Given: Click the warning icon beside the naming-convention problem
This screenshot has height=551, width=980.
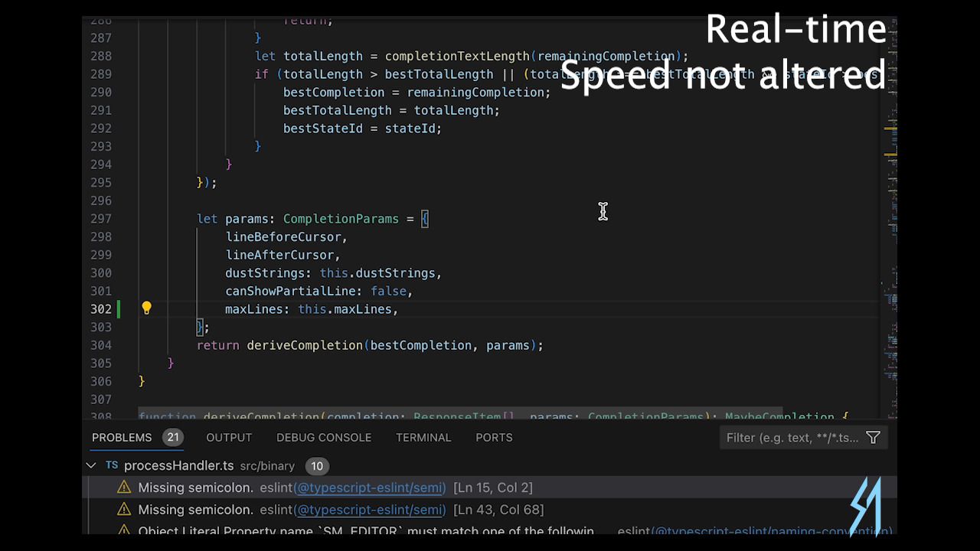Looking at the screenshot, I should pyautogui.click(x=123, y=530).
